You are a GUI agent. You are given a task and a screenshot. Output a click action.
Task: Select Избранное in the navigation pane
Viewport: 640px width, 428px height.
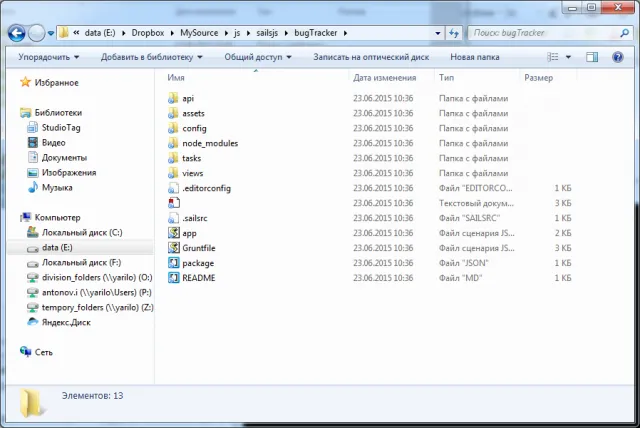56,83
